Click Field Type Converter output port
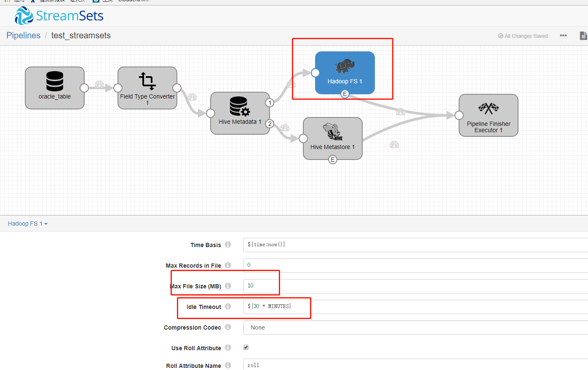 [x=177, y=88]
